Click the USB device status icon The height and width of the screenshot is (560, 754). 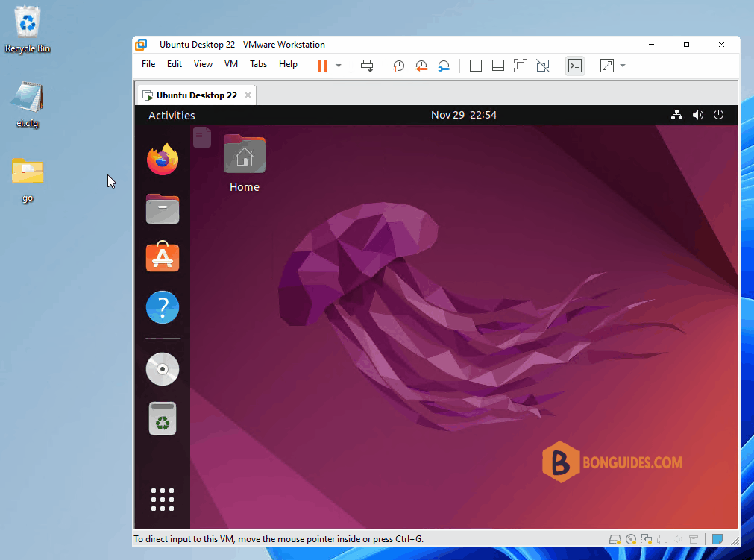point(694,539)
